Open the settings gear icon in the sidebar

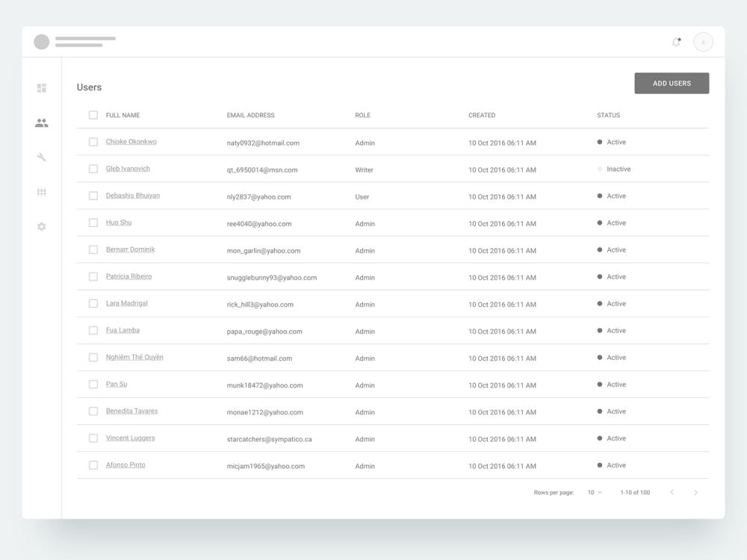(x=42, y=226)
